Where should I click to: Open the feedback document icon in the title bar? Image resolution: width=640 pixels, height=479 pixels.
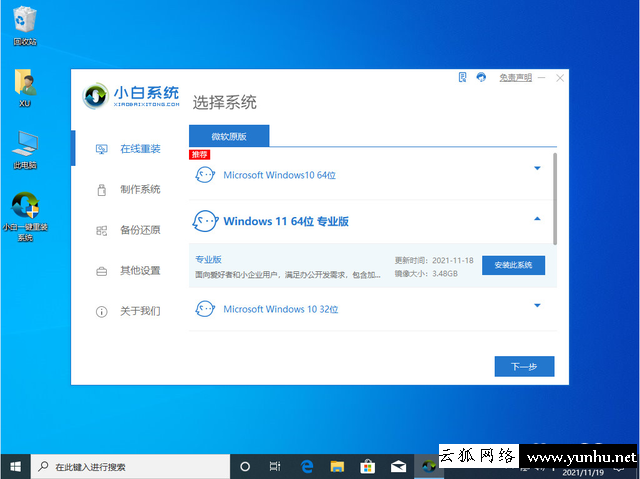(462, 77)
